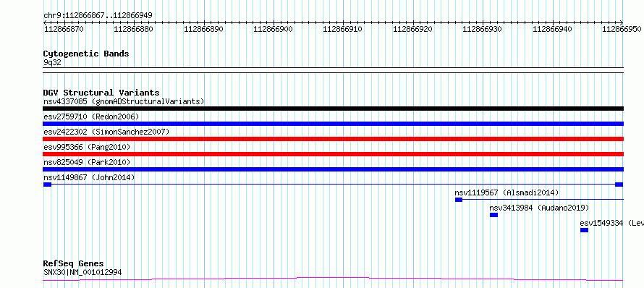Open the nsv4337085 (gnomADStructuralVariants) label
The image size is (644, 288).
[124, 101]
